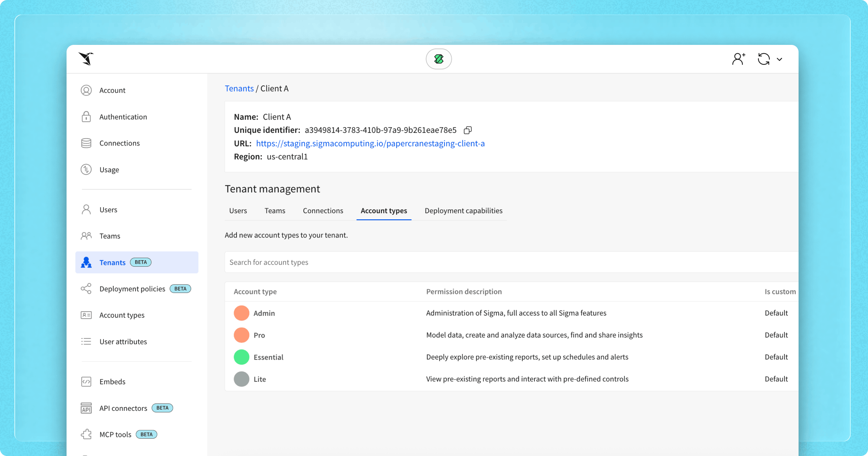Open API connectors in sidebar
The height and width of the screenshot is (456, 868).
pos(123,408)
